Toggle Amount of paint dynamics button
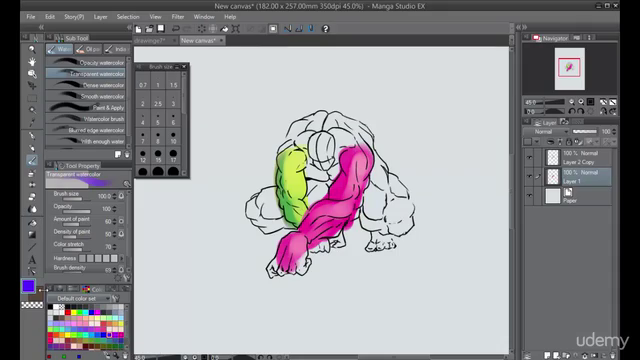This screenshot has width=640, height=360. click(121, 221)
